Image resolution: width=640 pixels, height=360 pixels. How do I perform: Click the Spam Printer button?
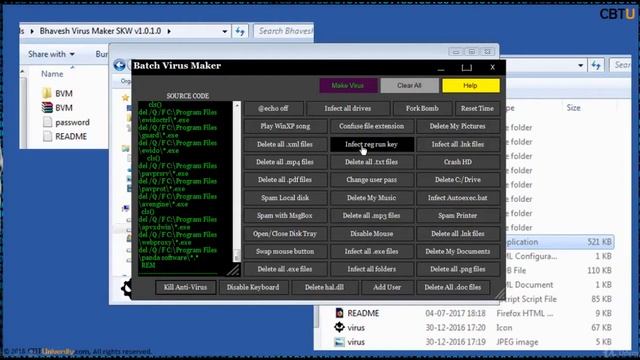coord(458,216)
